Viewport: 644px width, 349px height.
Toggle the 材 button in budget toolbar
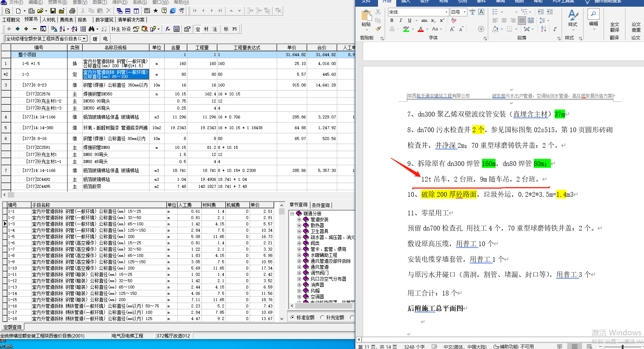coord(206,29)
